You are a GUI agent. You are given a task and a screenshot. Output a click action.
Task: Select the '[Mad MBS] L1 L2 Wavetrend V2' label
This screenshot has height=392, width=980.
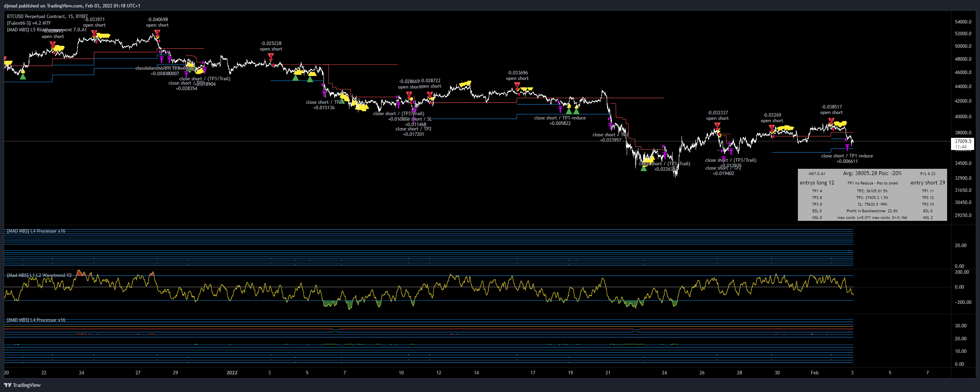[x=39, y=275]
